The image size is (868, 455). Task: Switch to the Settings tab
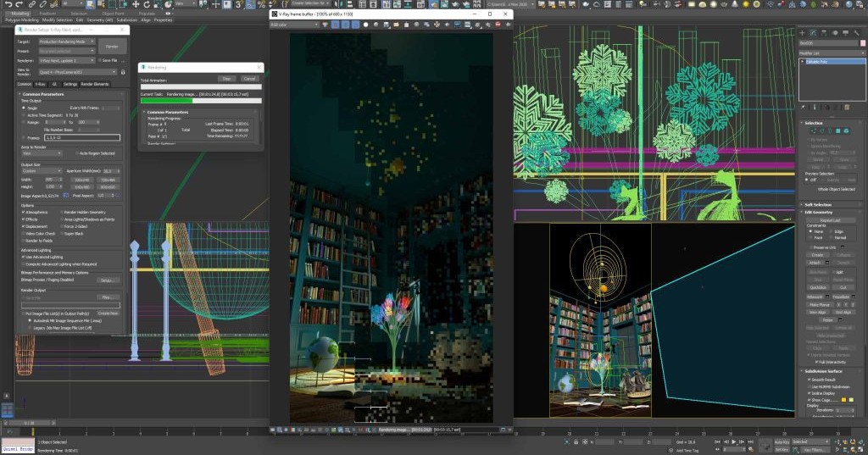pos(70,84)
